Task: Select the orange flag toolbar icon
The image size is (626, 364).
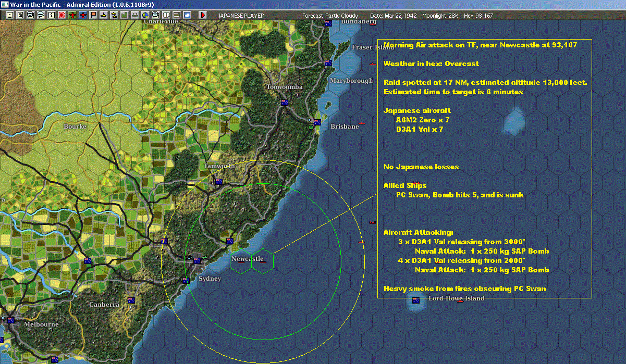Action: click(93, 16)
